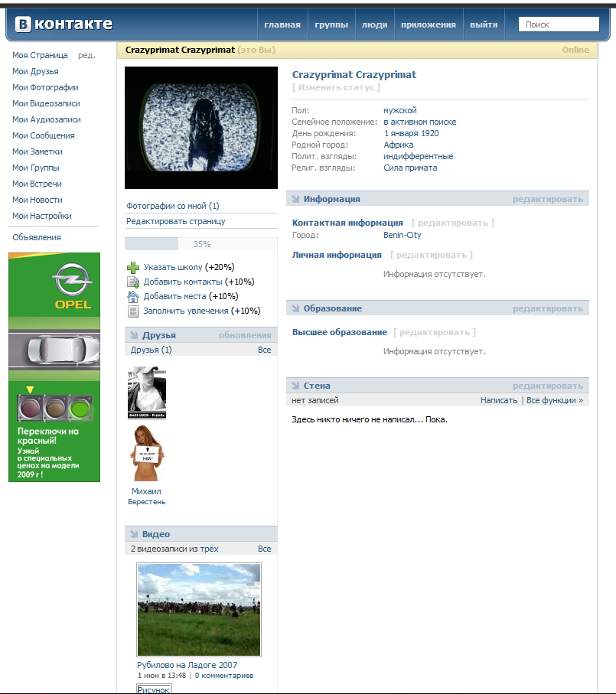Collapse the Информация section arrow
616x694 pixels.
[295, 199]
